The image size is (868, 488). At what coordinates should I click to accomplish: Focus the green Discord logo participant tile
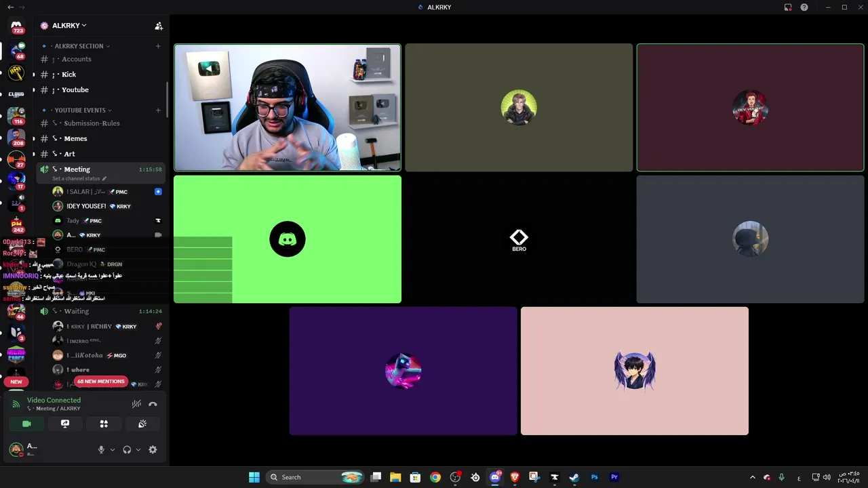(288, 239)
